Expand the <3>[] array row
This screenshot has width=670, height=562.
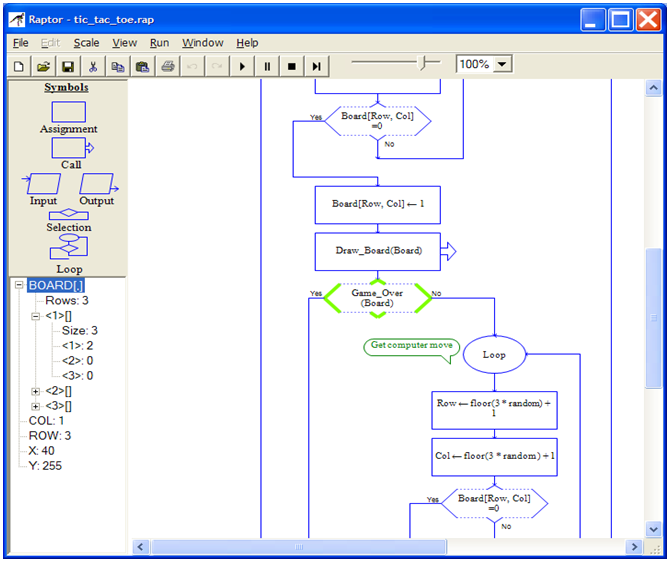click(36, 406)
